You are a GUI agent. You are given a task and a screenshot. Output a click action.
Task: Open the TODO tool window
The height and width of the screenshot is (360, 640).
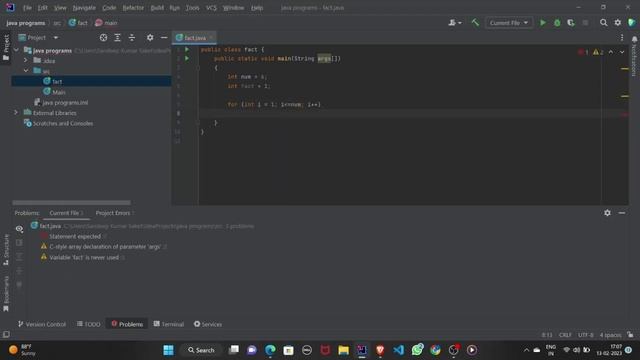89,324
